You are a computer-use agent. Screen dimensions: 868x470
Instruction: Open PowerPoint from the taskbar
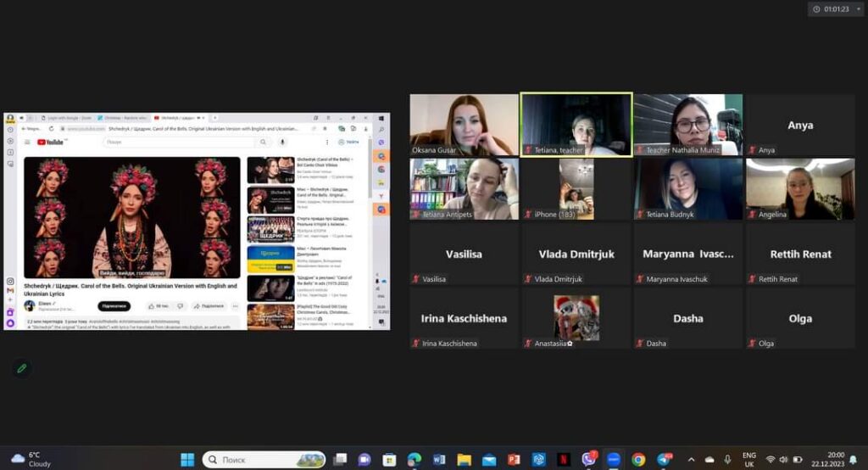pos(514,459)
